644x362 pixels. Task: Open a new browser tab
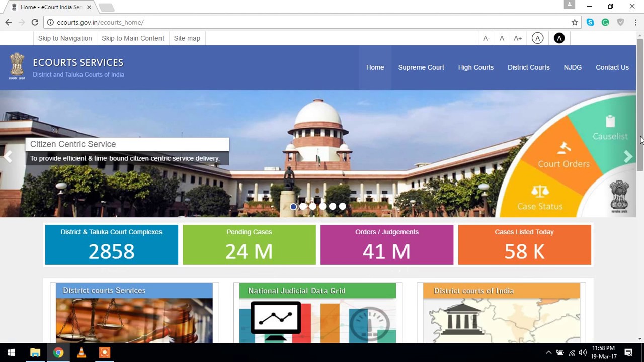(106, 7)
